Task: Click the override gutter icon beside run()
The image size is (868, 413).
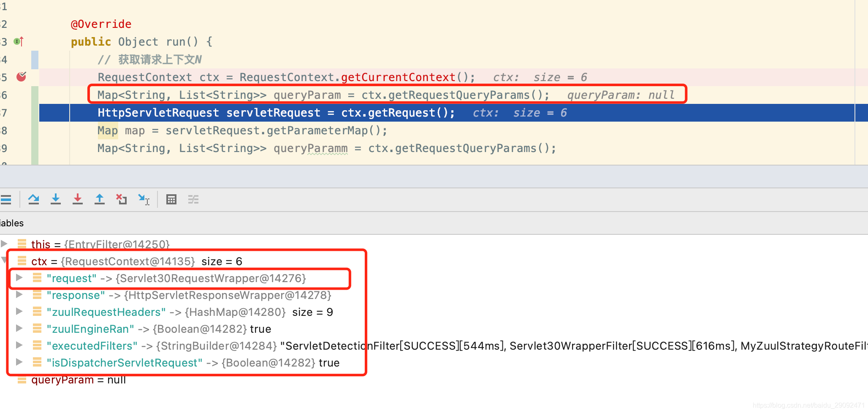Action: [x=19, y=41]
